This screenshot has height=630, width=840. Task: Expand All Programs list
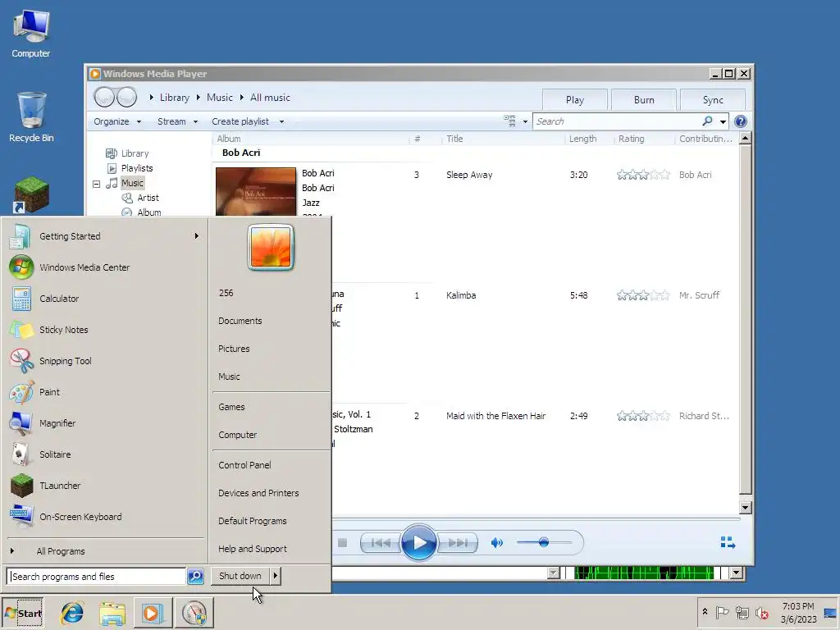pyautogui.click(x=61, y=551)
